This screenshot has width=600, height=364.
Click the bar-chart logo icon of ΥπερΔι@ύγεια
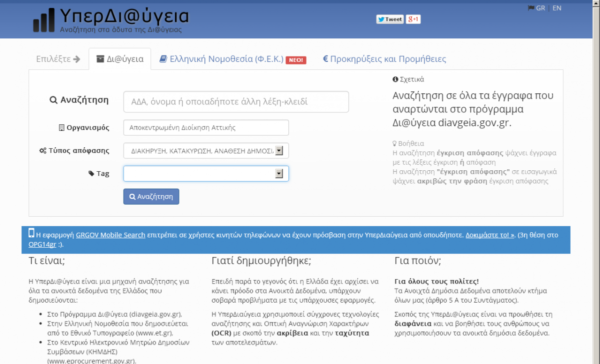pyautogui.click(x=44, y=20)
